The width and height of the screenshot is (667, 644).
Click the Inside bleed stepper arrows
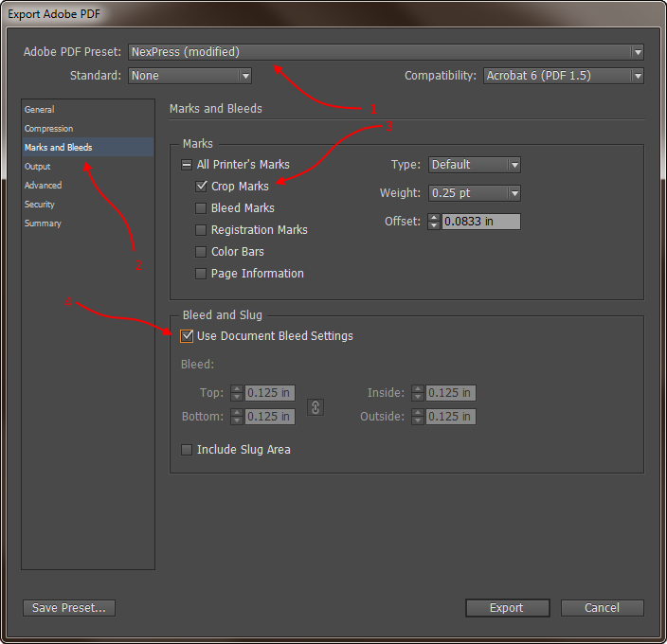(x=418, y=393)
